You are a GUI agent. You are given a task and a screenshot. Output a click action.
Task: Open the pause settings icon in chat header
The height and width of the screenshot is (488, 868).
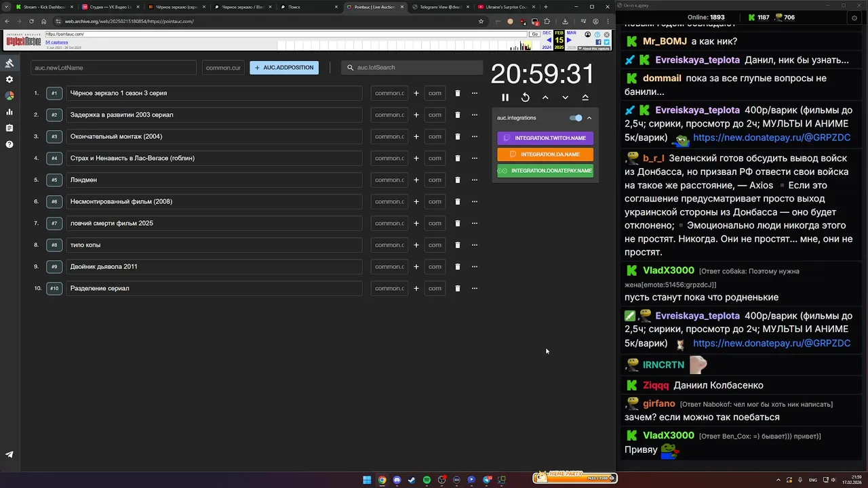(854, 18)
